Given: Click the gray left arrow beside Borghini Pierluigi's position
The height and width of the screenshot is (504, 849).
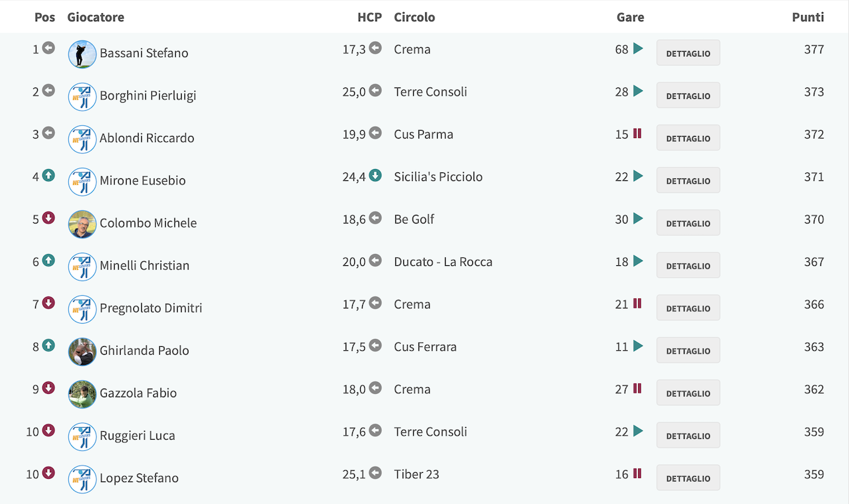Looking at the screenshot, I should coord(48,91).
